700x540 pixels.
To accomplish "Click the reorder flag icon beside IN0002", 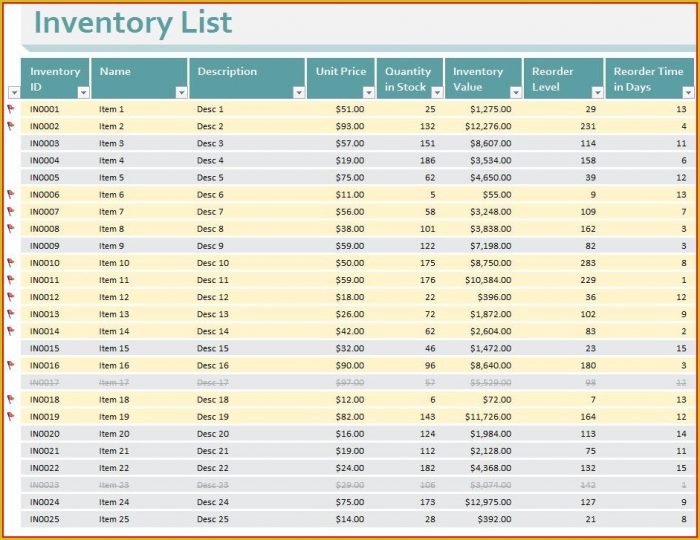I will click(11, 126).
